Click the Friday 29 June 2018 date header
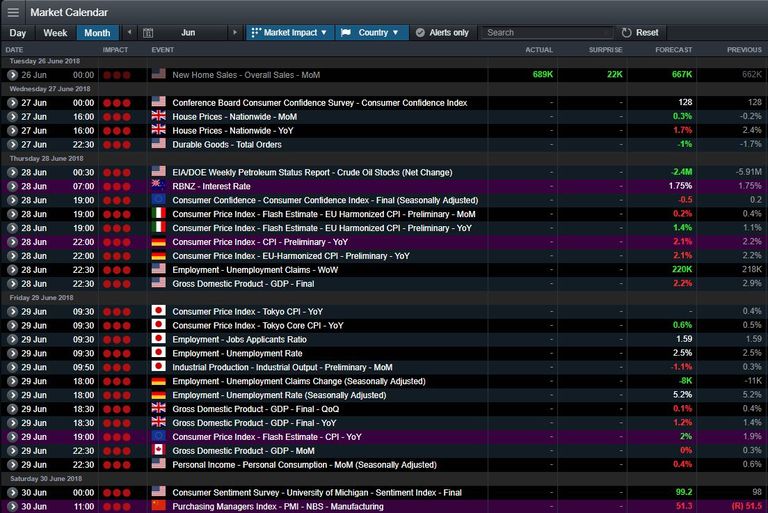The height and width of the screenshot is (513, 768). coord(42,298)
